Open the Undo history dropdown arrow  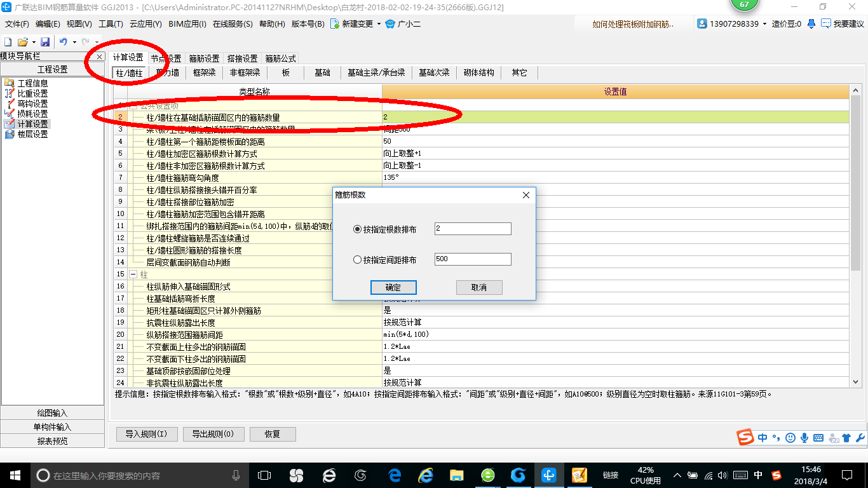74,42
